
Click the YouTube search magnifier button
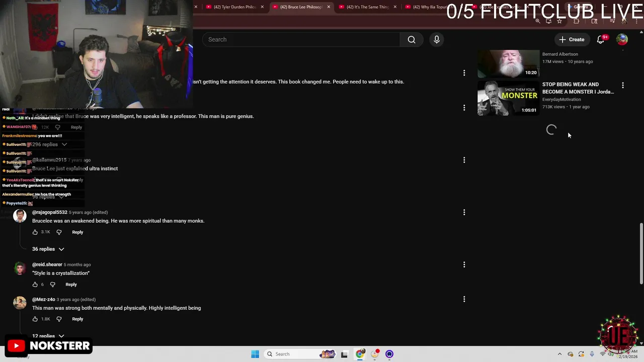pos(412,40)
